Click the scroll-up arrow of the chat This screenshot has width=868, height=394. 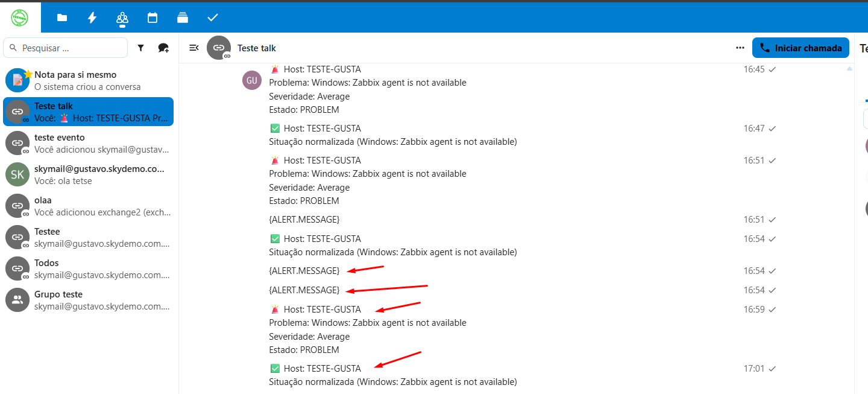tap(849, 69)
